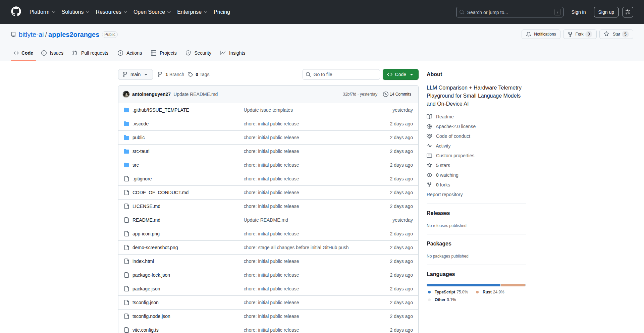Click the folder icon for public

[x=126, y=137]
